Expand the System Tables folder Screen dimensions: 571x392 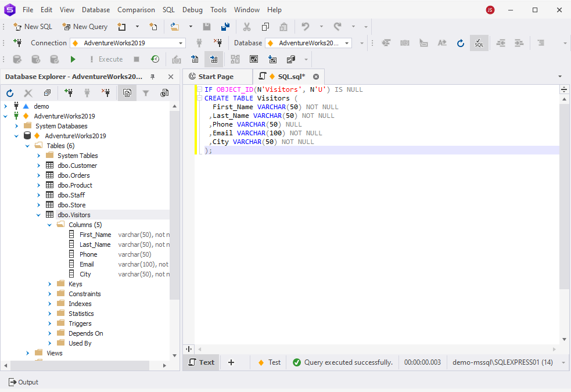click(x=39, y=155)
